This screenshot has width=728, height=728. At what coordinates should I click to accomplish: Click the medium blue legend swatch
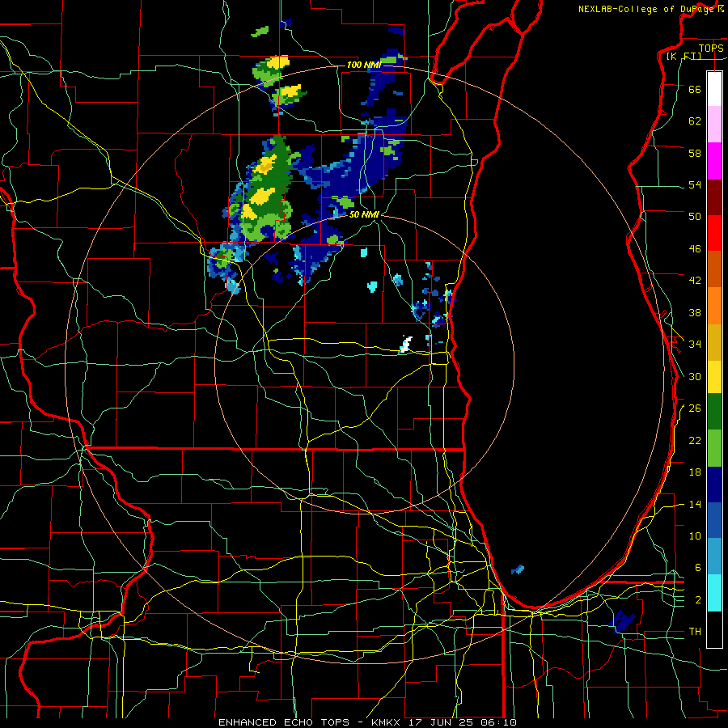714,520
